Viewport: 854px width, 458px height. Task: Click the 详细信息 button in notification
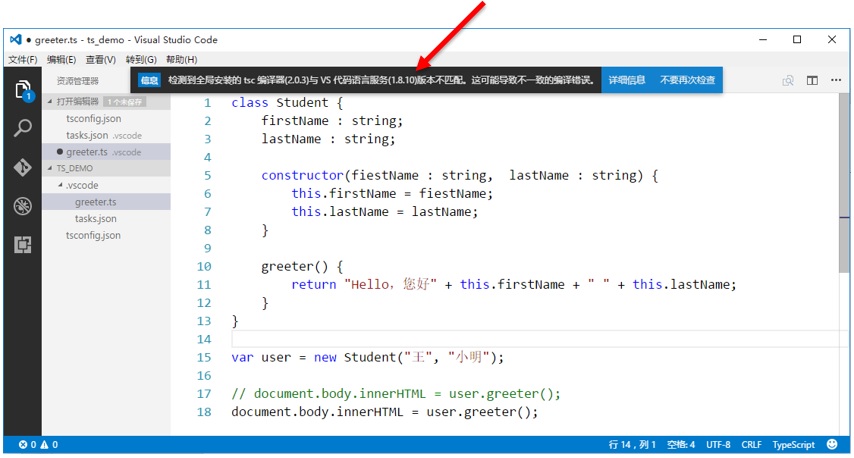[627, 80]
